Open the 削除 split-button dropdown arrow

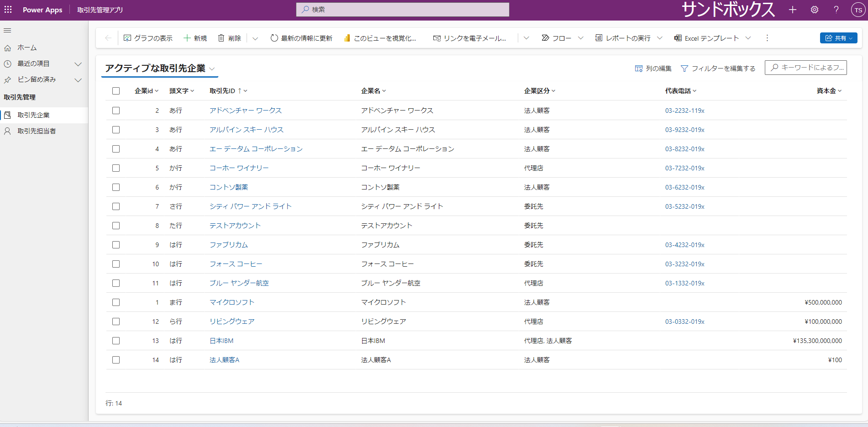coord(255,38)
